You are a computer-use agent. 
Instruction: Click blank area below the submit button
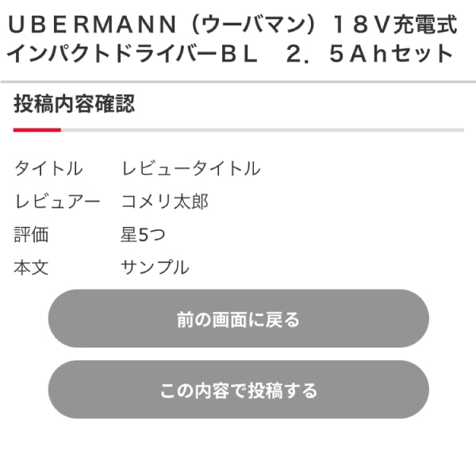[x=238, y=435]
